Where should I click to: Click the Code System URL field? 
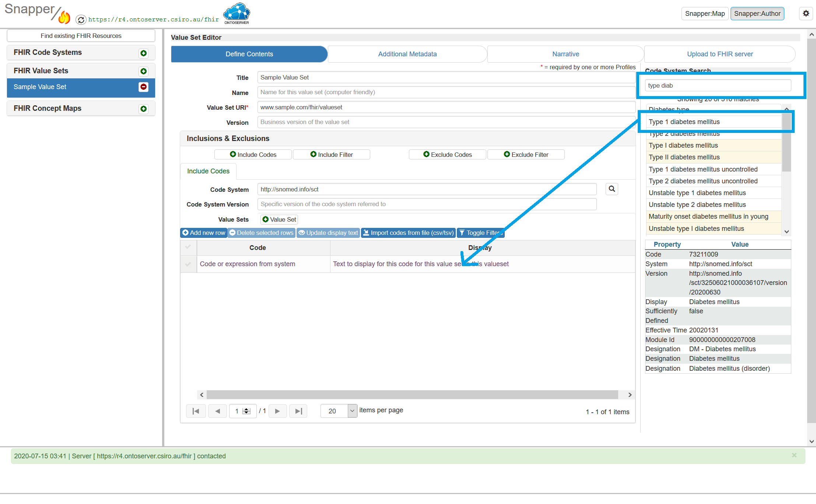[x=427, y=189]
